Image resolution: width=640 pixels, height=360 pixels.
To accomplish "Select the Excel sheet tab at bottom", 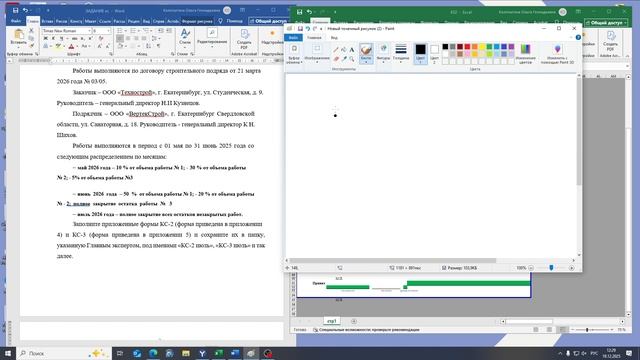I will point(332,321).
